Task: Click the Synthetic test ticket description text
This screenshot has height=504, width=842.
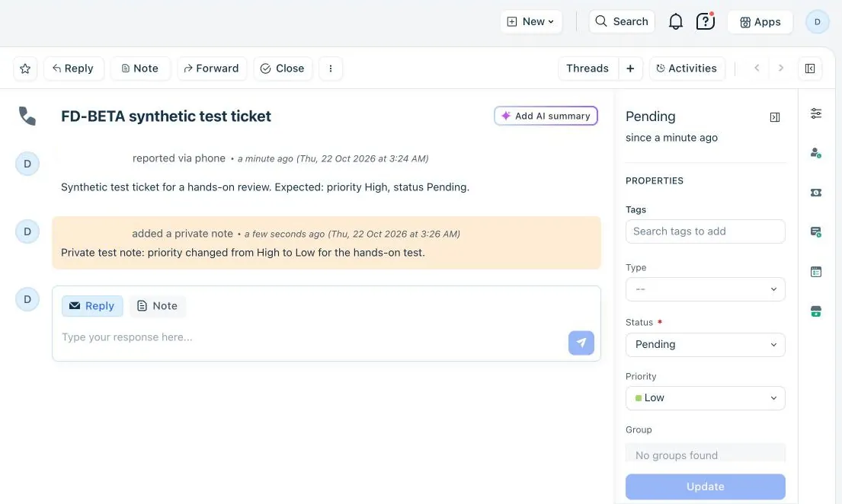Action: [265, 187]
